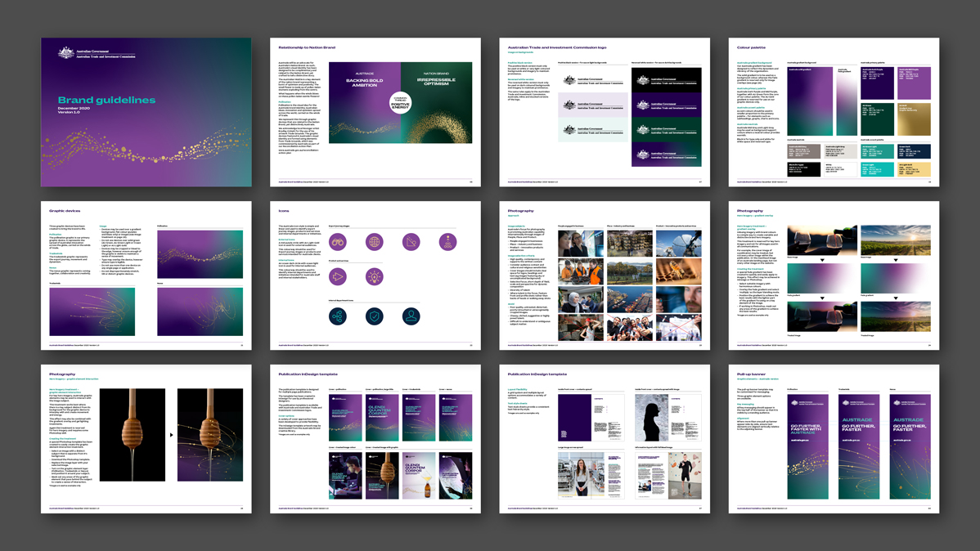Image resolution: width=980 pixels, height=551 pixels.
Task: Click the purple arrow icon on the Icons page
Action: (338, 277)
